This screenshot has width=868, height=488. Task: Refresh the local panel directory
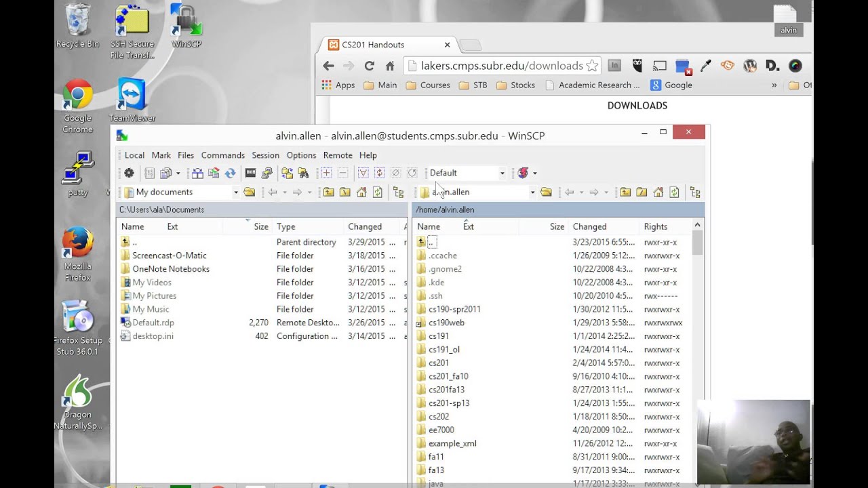377,192
